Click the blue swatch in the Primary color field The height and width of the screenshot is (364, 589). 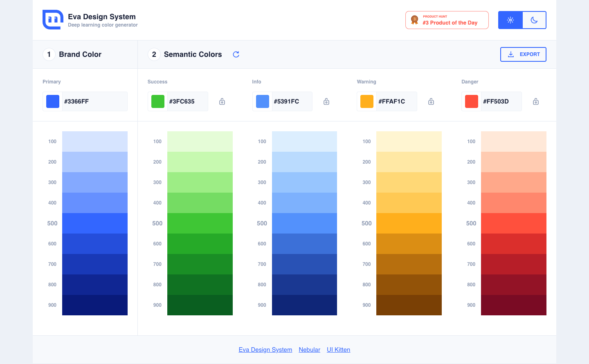[x=53, y=101]
